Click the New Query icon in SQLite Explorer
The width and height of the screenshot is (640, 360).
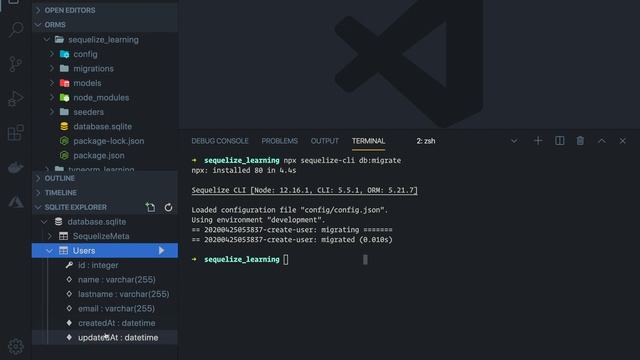(x=150, y=207)
